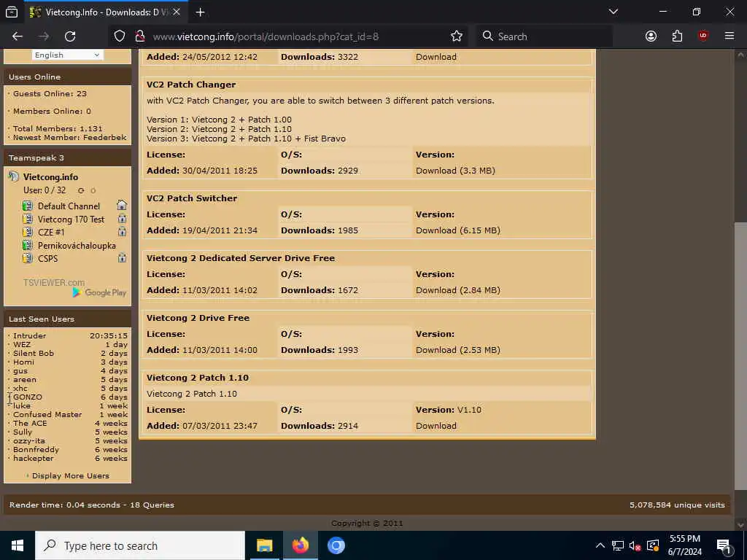Image resolution: width=747 pixels, height=560 pixels.
Task: Click the Firefox taskbar icon
Action: click(300, 545)
